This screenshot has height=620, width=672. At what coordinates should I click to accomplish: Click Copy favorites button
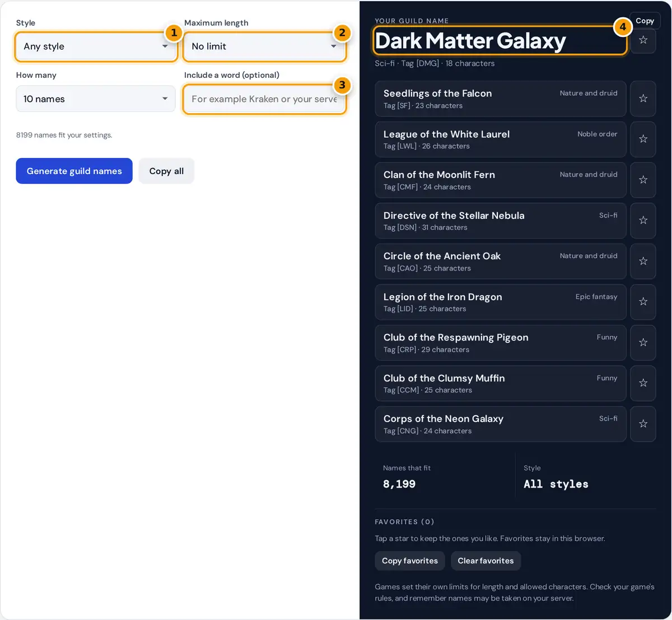click(x=410, y=561)
